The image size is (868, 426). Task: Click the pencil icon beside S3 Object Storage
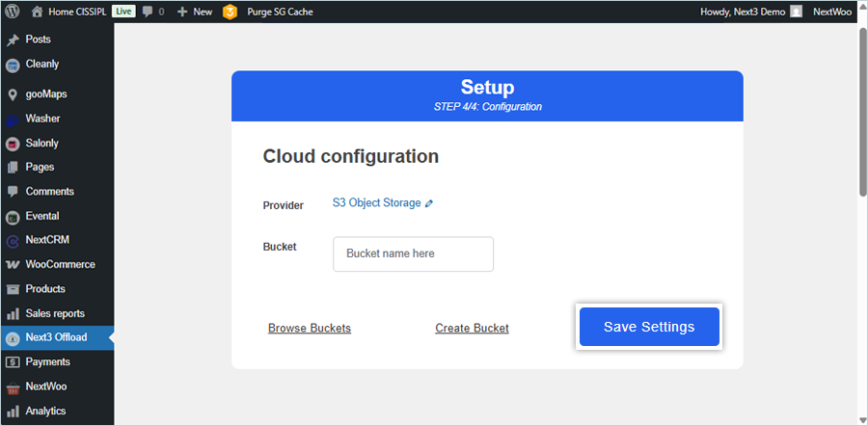(x=429, y=203)
